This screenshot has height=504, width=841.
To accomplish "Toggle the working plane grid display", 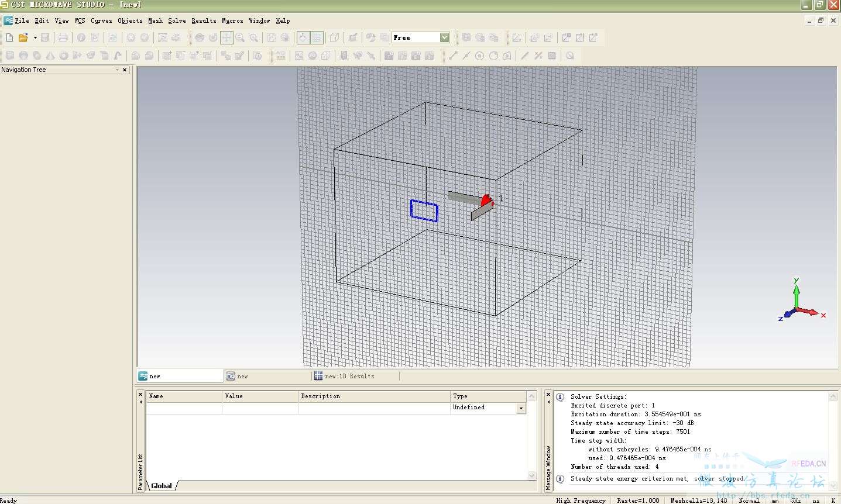I will [x=317, y=37].
